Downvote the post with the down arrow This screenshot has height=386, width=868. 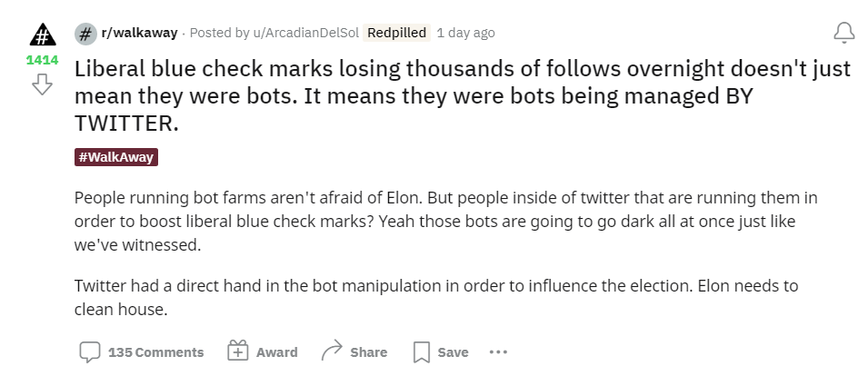click(x=42, y=84)
